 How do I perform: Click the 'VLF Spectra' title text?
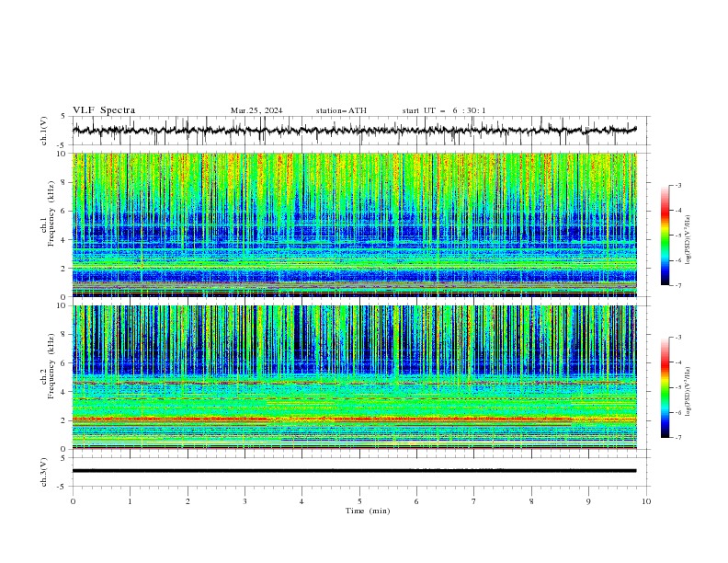[x=104, y=110]
